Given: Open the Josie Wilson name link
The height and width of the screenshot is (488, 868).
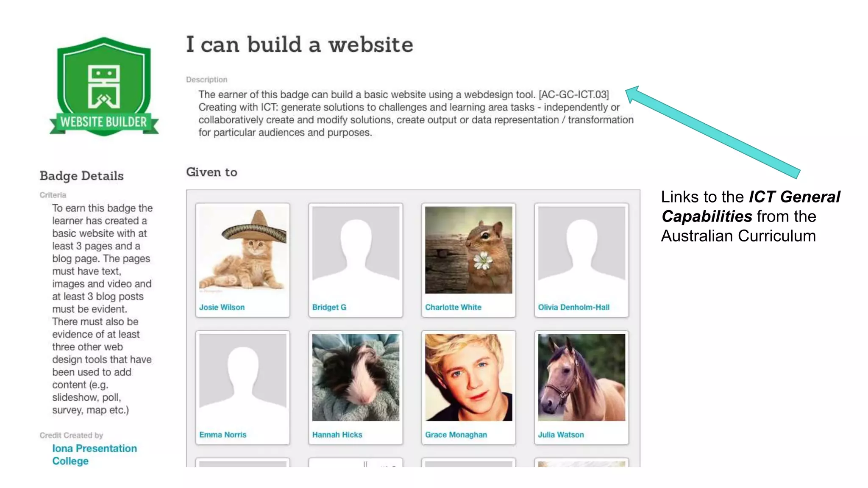Looking at the screenshot, I should click(222, 307).
